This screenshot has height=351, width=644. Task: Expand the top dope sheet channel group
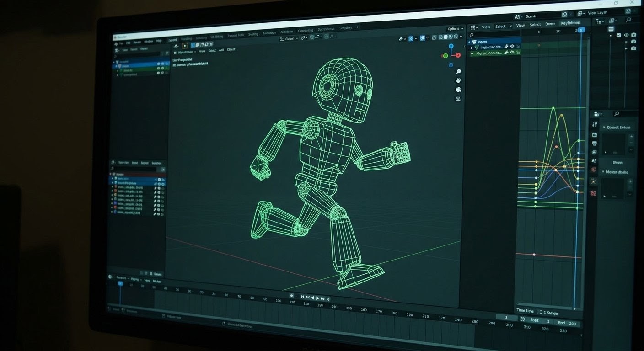point(469,42)
